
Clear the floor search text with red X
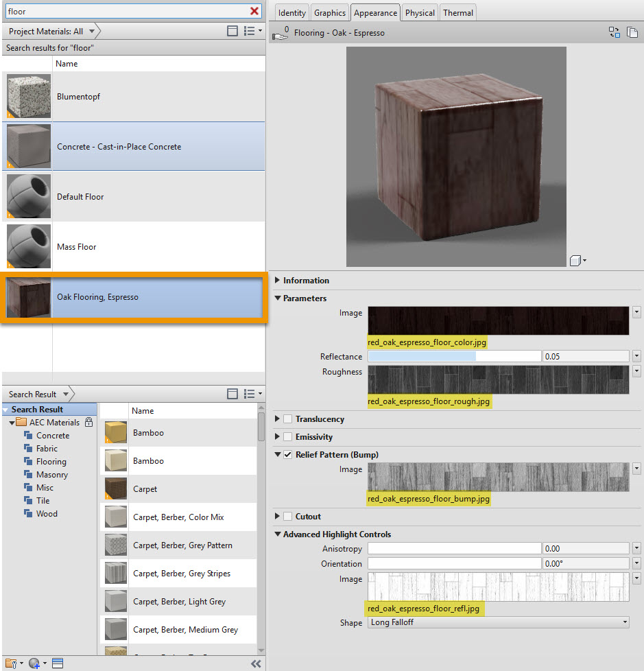pyautogui.click(x=254, y=11)
